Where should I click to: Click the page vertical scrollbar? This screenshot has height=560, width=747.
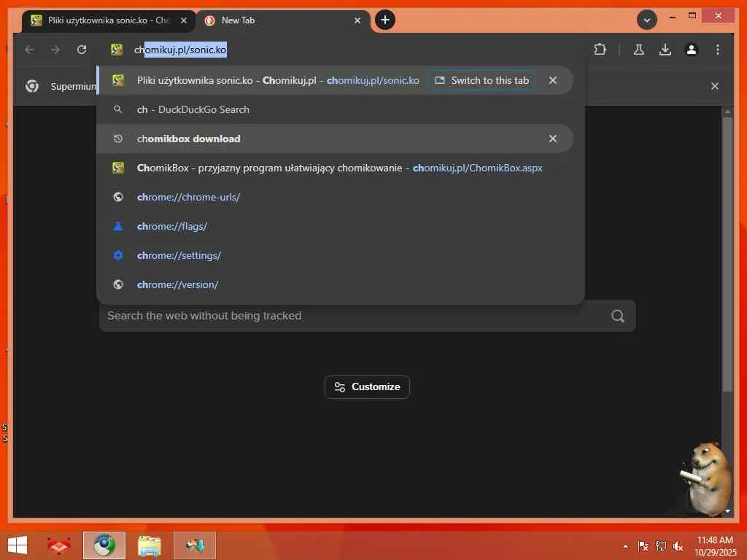pyautogui.click(x=727, y=254)
